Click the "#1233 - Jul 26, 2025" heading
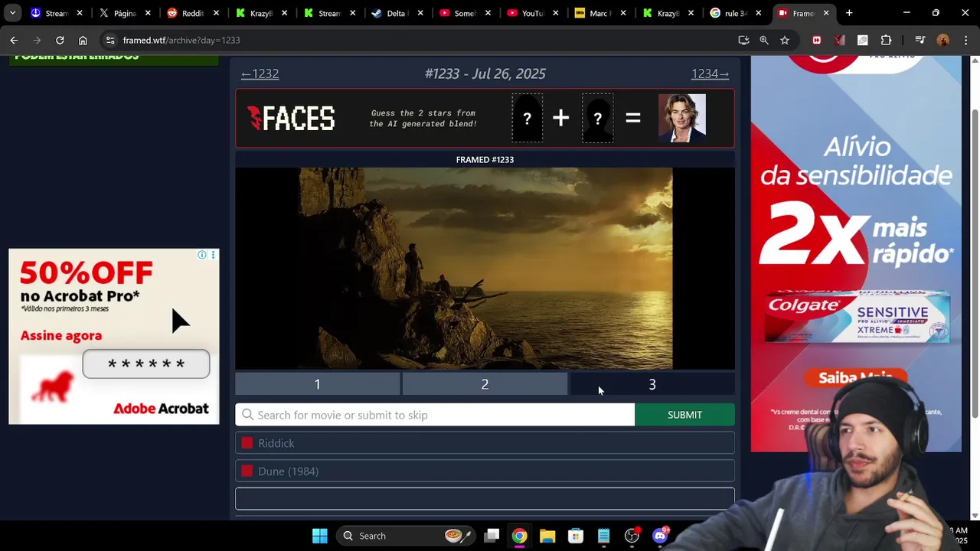Viewport: 980px width, 551px height. pos(485,73)
